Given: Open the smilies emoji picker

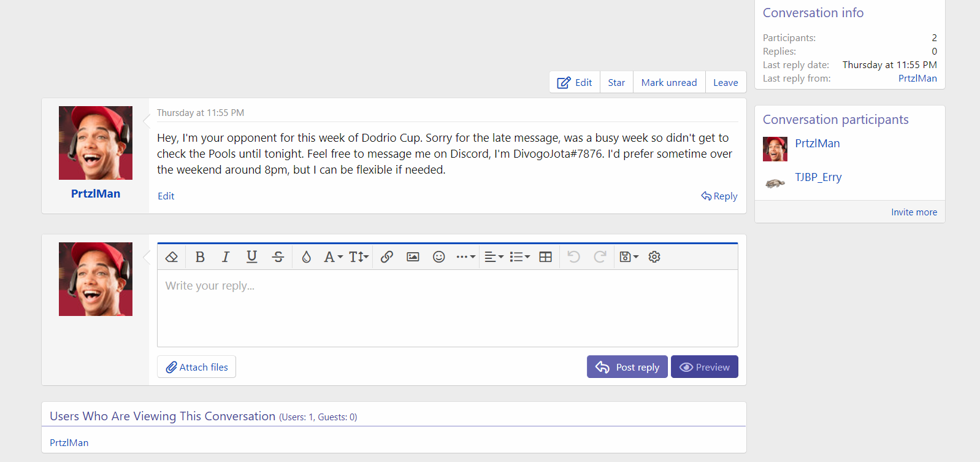Looking at the screenshot, I should click(438, 257).
